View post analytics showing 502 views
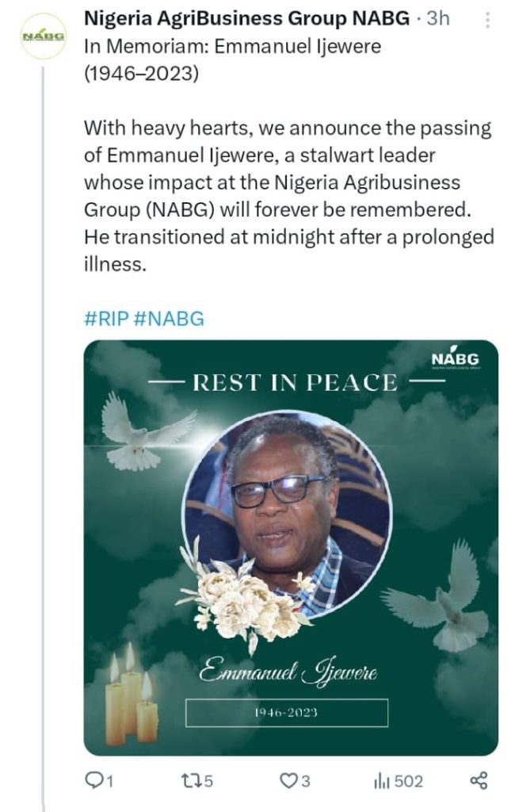Image resolution: width=515 pixels, height=812 pixels. [398, 780]
